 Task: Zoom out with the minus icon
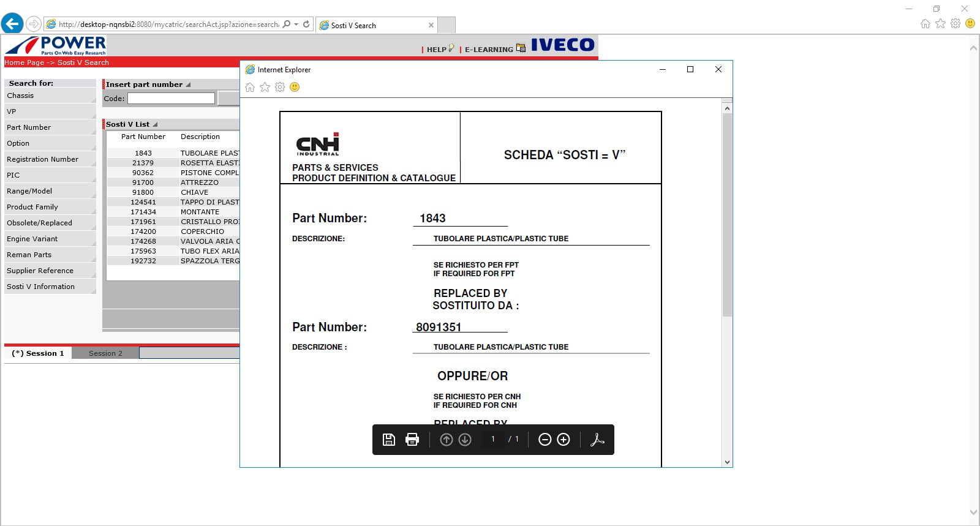545,440
